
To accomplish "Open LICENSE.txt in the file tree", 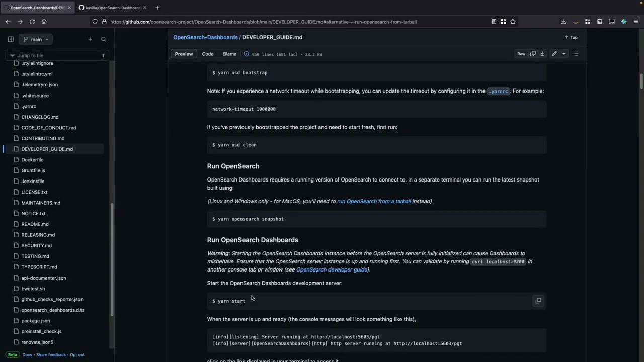I will coord(34,192).
